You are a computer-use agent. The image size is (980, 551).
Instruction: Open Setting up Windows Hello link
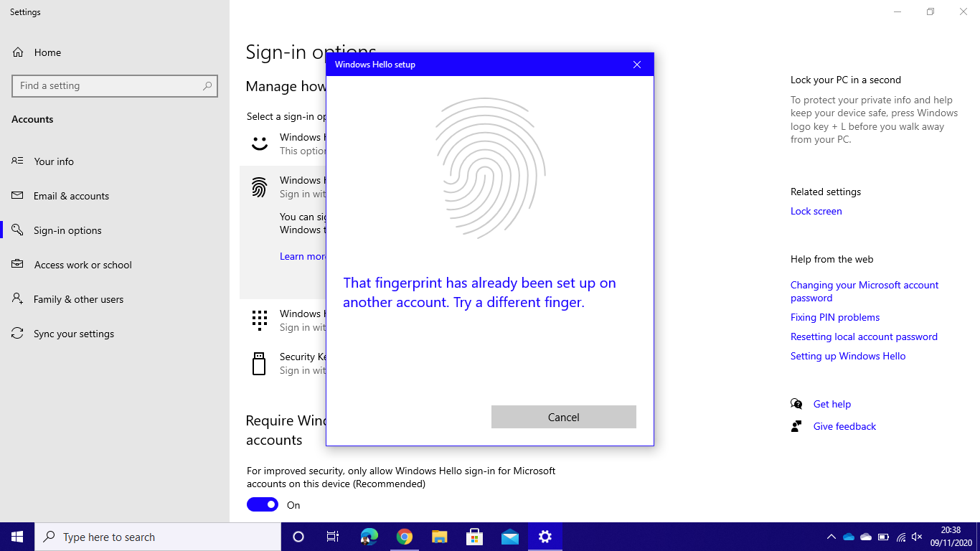[x=848, y=356]
